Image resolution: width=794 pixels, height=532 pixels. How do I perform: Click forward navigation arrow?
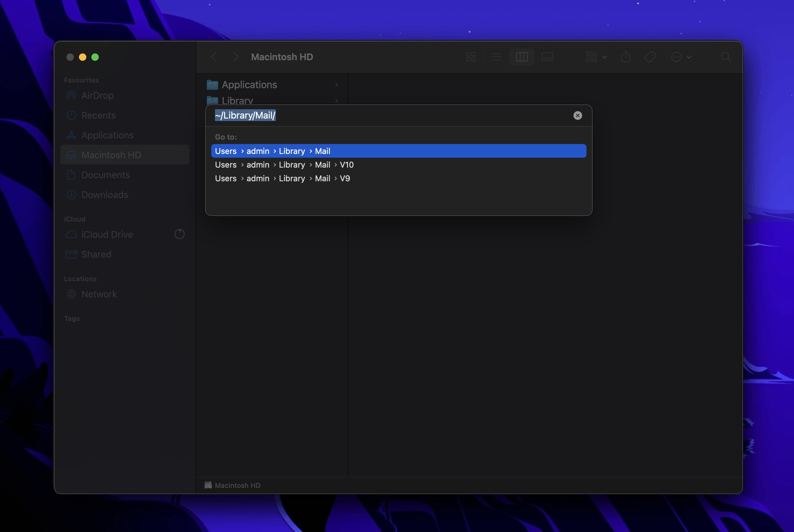point(235,56)
